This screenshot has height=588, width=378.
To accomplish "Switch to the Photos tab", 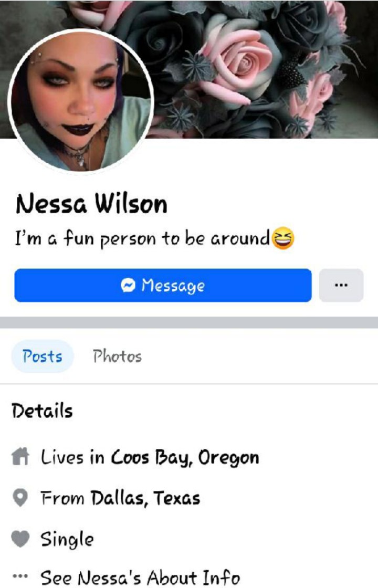I will (x=118, y=356).
